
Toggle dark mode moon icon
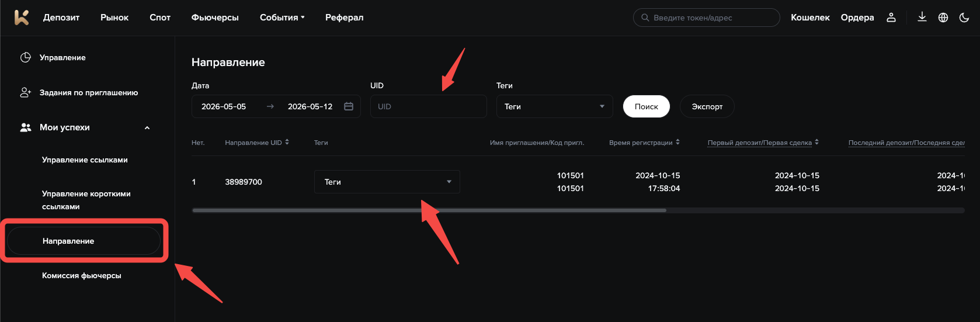964,18
